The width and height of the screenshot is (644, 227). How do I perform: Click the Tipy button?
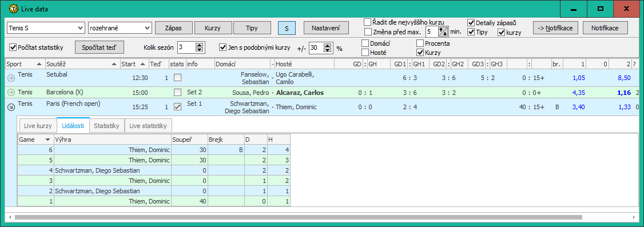pyautogui.click(x=252, y=29)
